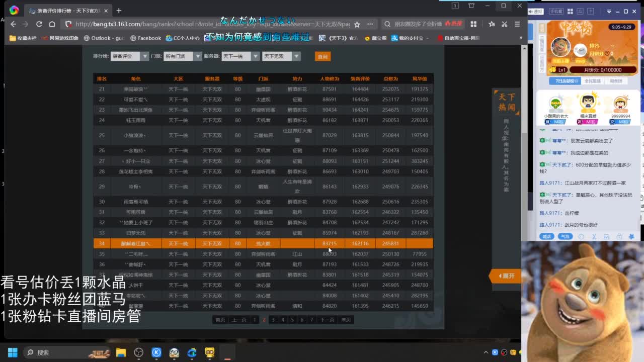
Task: Open browser favorites star-list icon
Action: [492, 24]
